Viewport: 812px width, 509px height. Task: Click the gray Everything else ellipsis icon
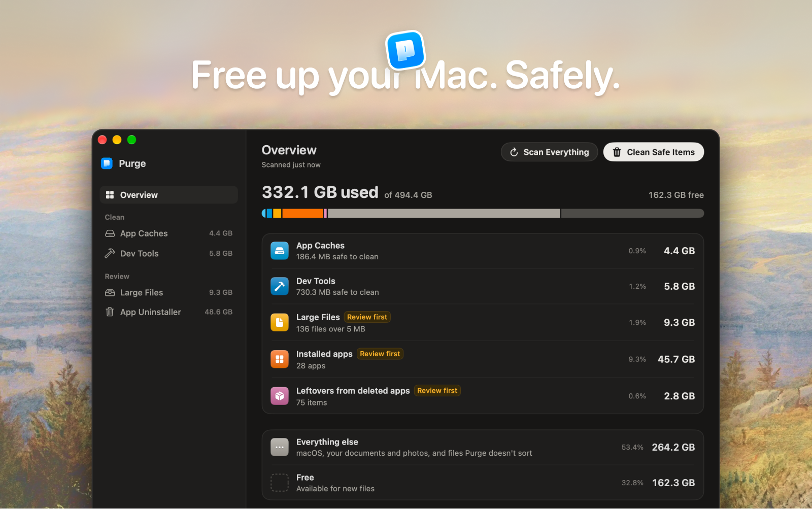(280, 447)
